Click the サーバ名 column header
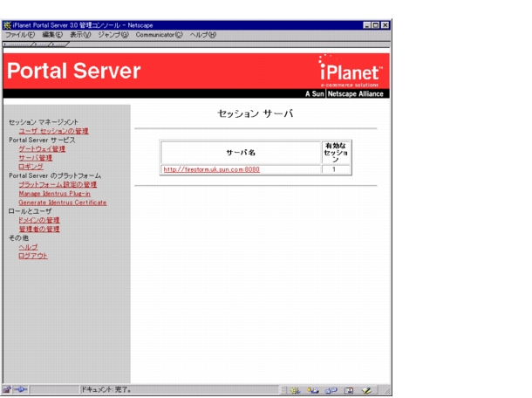 (x=241, y=153)
